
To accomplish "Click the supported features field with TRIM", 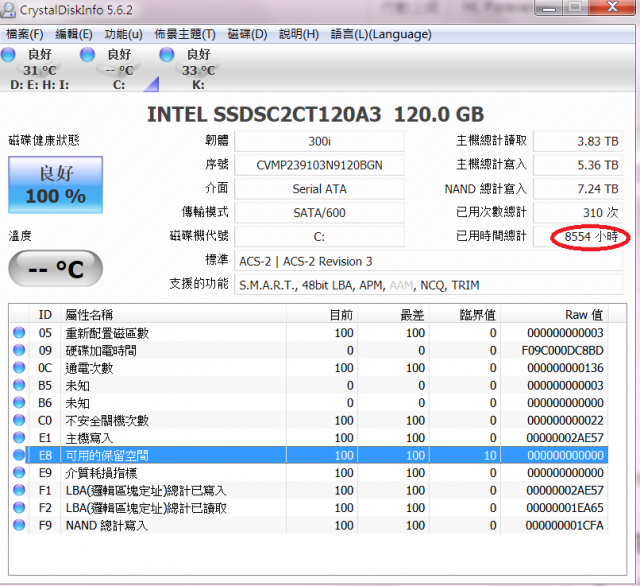I will (x=429, y=285).
